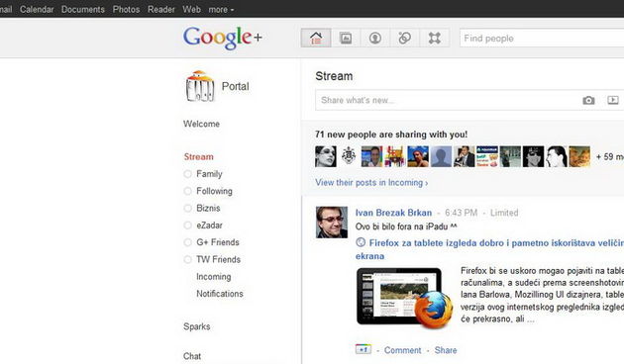
Task: Add a video with video icon
Action: point(613,100)
